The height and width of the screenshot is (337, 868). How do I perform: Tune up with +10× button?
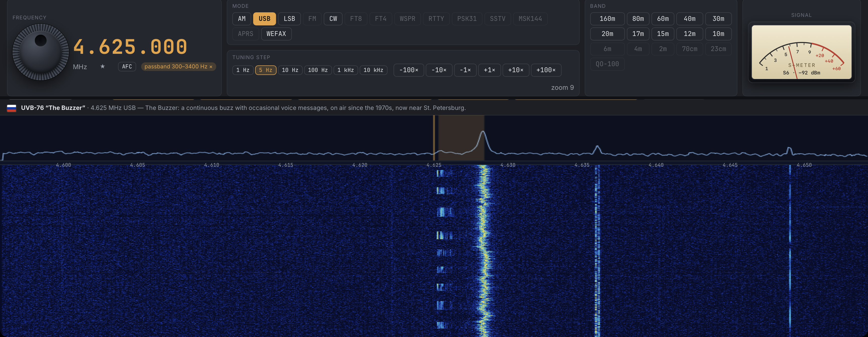coord(516,70)
